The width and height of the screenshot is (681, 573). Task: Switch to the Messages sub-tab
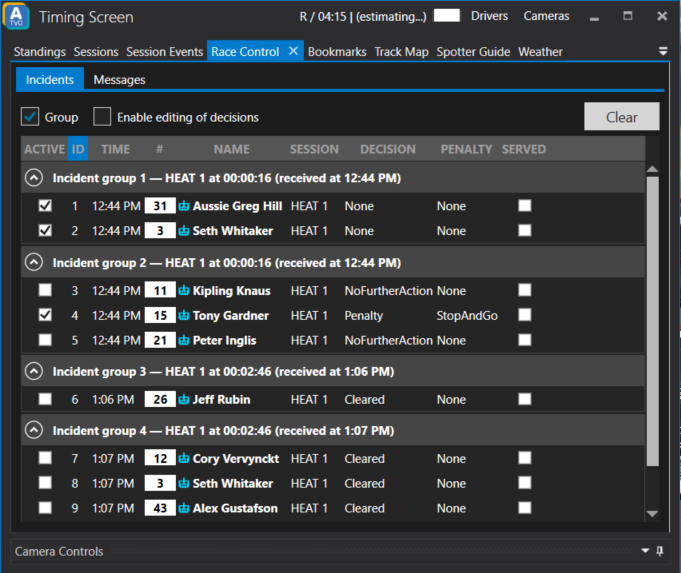pos(119,80)
